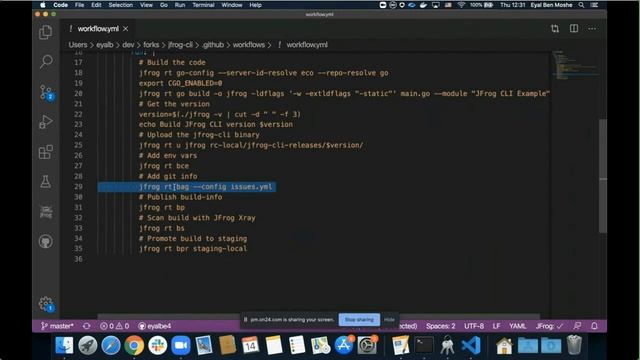Open the errors and warnings count
Image resolution: width=640 pixels, height=360 pixels.
[x=115, y=326]
